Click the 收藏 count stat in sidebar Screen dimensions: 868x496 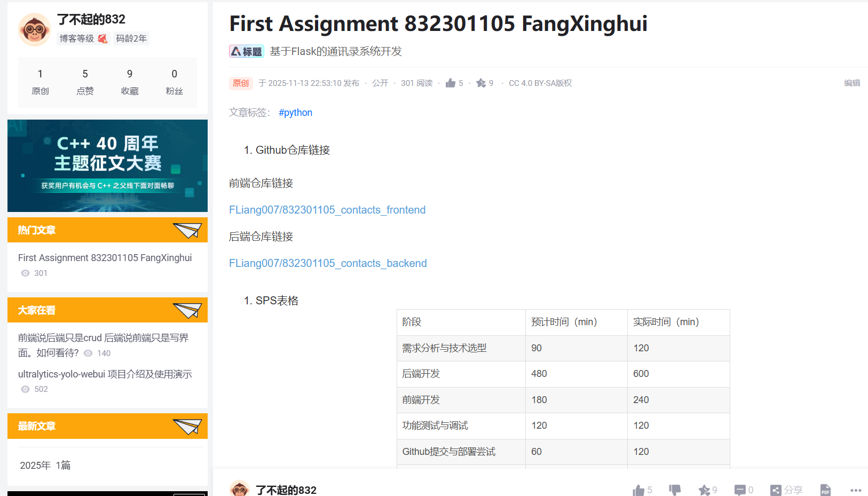(130, 82)
